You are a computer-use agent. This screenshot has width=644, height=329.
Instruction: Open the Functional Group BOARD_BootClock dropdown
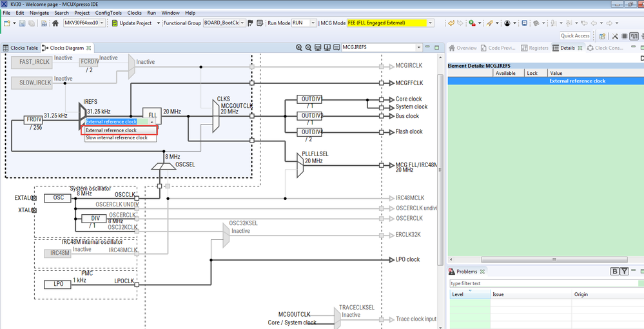242,23
